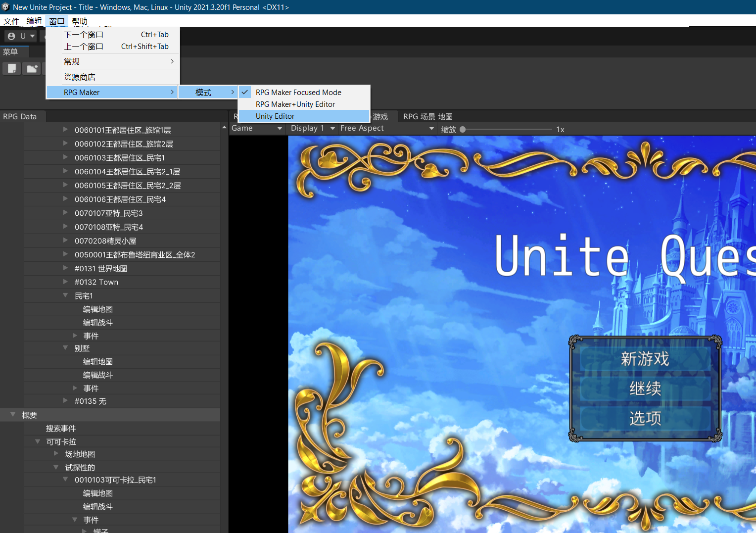Open the Display 1 dropdown

pos(312,128)
